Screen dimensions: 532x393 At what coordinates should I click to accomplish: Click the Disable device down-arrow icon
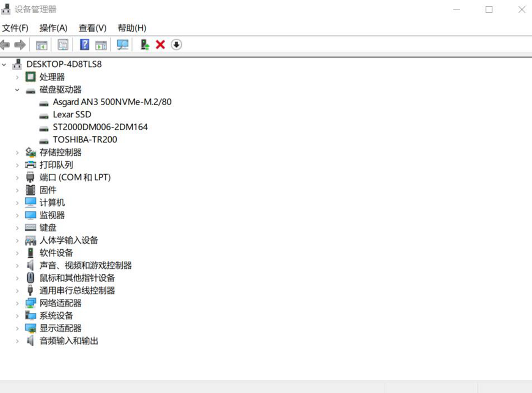pyautogui.click(x=176, y=45)
